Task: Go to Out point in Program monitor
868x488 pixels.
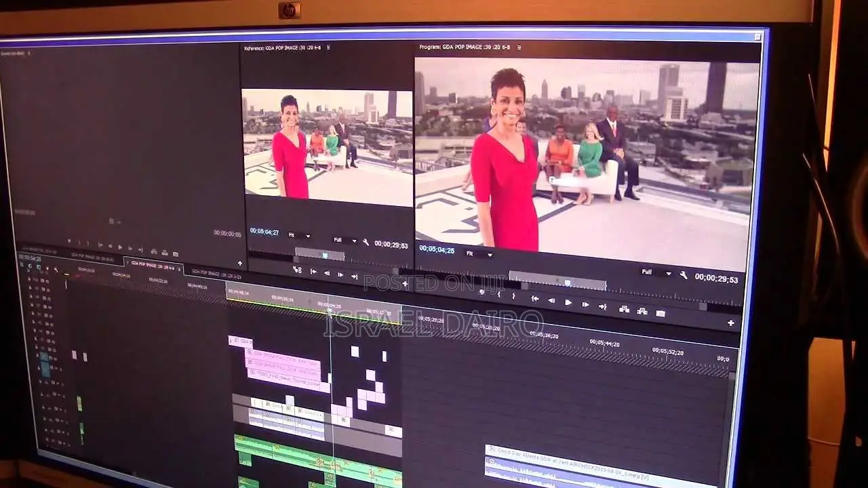Action: tap(603, 306)
